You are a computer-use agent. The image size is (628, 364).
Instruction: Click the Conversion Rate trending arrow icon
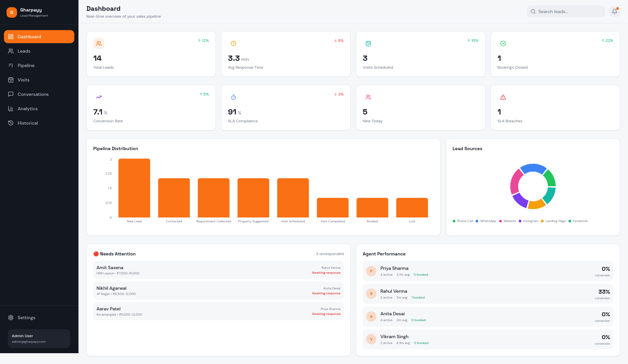[x=99, y=97]
